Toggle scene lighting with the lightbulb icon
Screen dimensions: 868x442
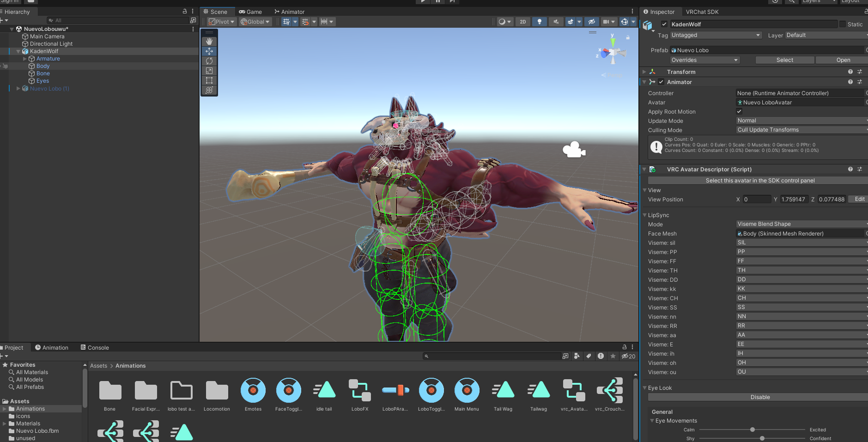tap(539, 22)
